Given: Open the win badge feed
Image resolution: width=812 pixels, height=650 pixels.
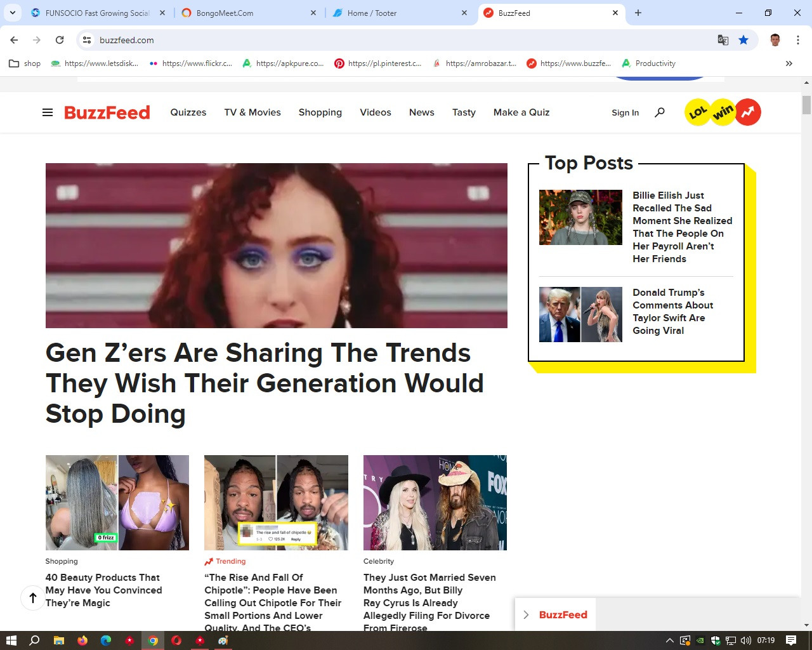Looking at the screenshot, I should [723, 112].
